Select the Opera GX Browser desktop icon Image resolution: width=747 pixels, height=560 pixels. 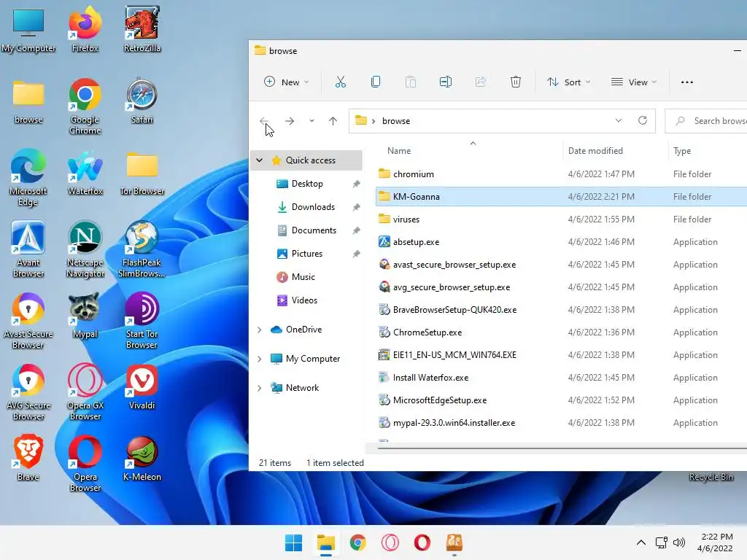85,392
